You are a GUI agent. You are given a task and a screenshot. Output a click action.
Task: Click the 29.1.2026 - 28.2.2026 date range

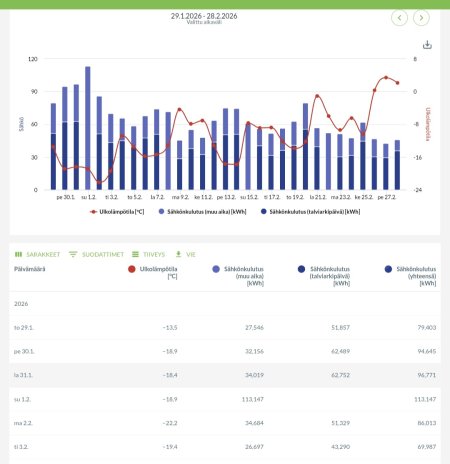coord(204,16)
